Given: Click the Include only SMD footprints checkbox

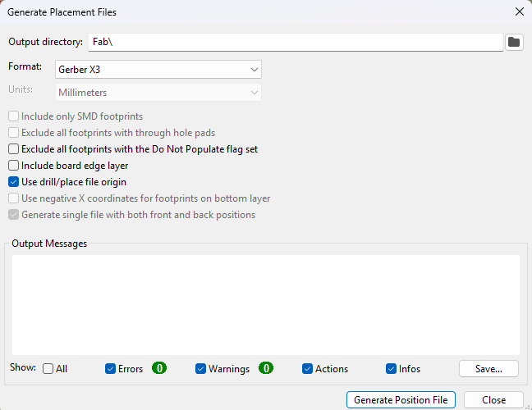Looking at the screenshot, I should tap(13, 116).
